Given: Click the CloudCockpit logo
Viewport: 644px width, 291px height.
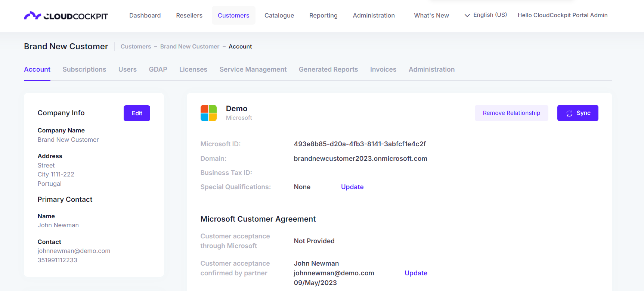Looking at the screenshot, I should coord(66,16).
